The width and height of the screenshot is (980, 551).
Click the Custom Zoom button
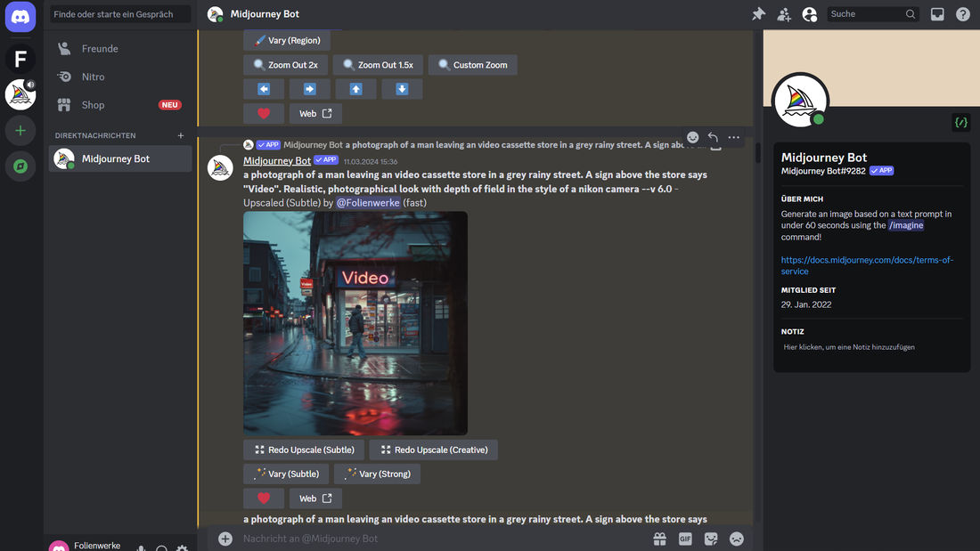tap(472, 65)
